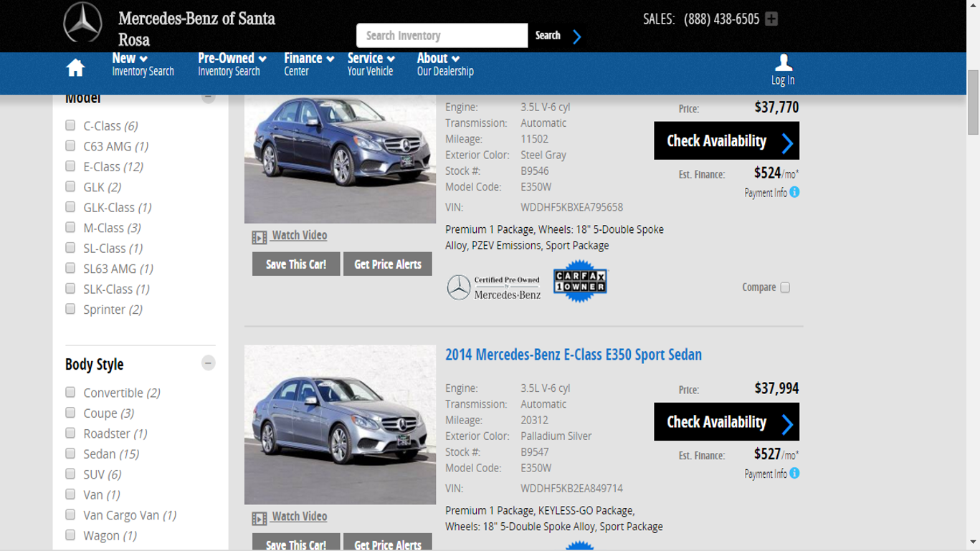Screen dimensions: 980x551
Task: Enable the Sedan body style filter
Action: click(70, 453)
